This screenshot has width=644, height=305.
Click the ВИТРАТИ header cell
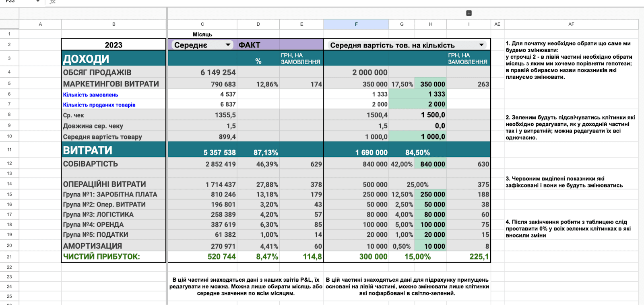(114, 150)
